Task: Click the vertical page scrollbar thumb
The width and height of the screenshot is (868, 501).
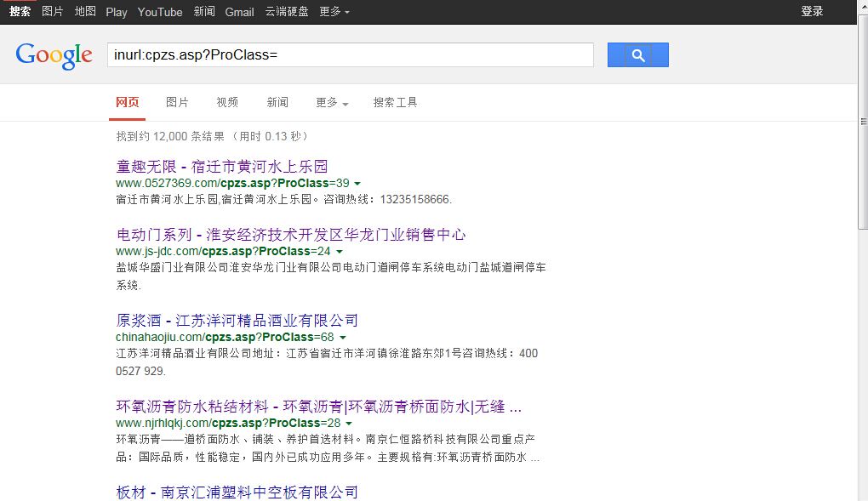Action: pyautogui.click(x=863, y=122)
